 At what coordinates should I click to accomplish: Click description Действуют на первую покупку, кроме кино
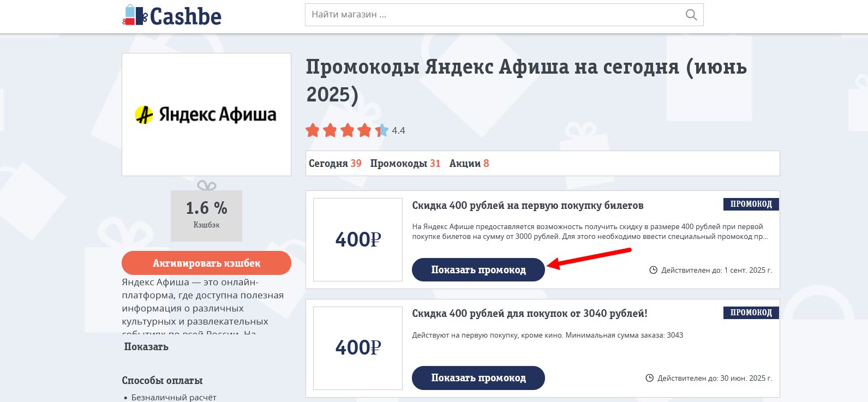(x=547, y=335)
